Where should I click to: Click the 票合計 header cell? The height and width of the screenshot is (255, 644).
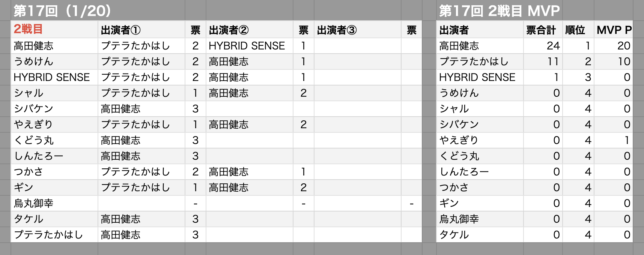(541, 30)
